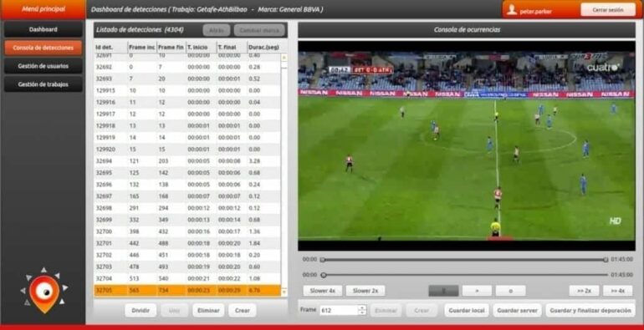Image resolution: width=644 pixels, height=330 pixels.
Task: Click the orange eye map-pin logo
Action: 43,291
